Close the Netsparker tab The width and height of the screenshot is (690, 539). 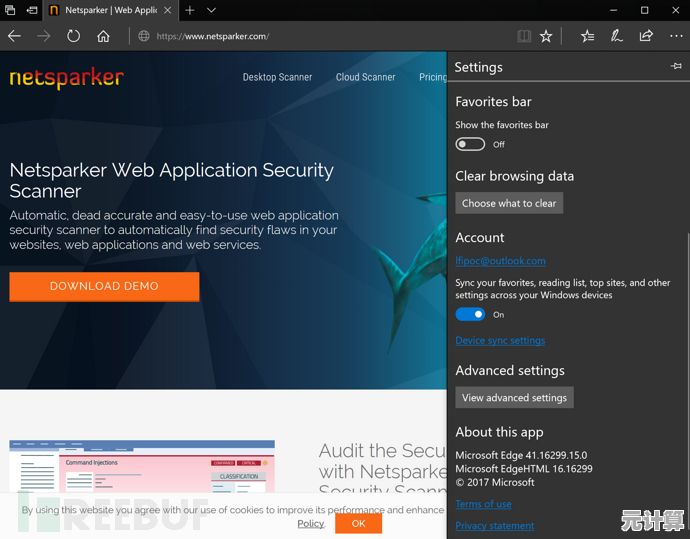coord(168,10)
